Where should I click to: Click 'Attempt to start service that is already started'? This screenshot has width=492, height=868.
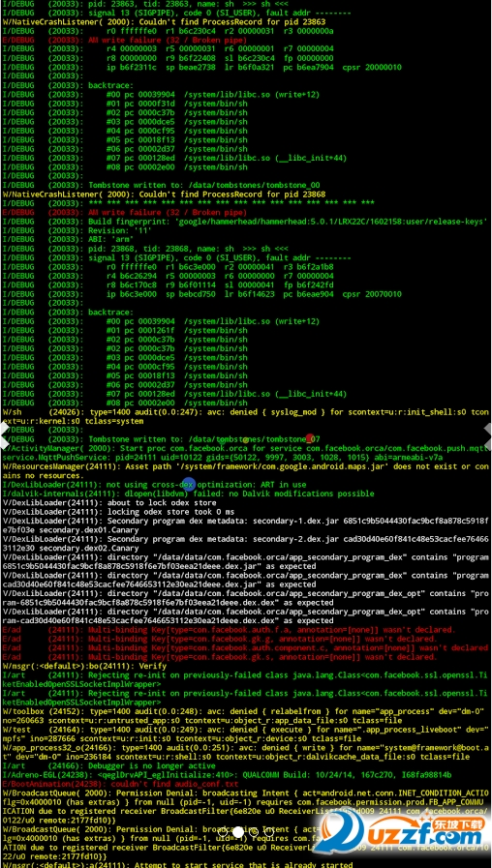(x=177, y=865)
